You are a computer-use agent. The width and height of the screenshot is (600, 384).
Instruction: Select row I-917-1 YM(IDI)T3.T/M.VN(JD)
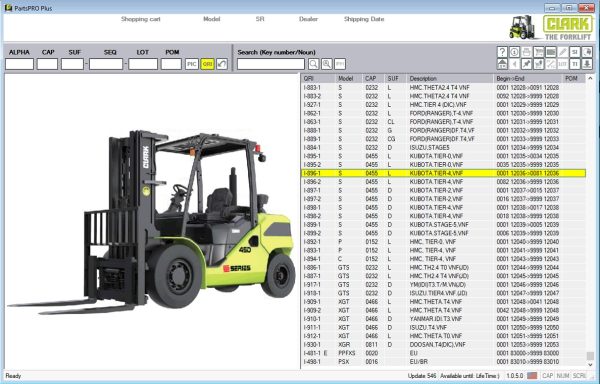443,285
